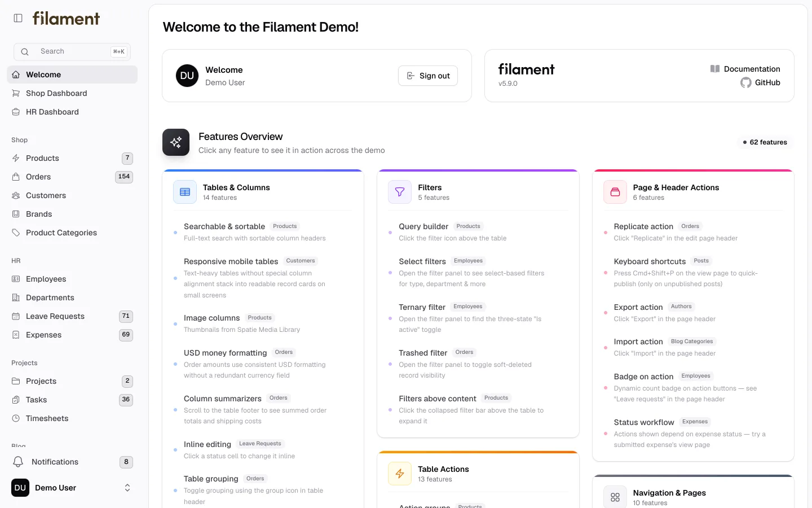Open the Documentation link

(x=745, y=69)
